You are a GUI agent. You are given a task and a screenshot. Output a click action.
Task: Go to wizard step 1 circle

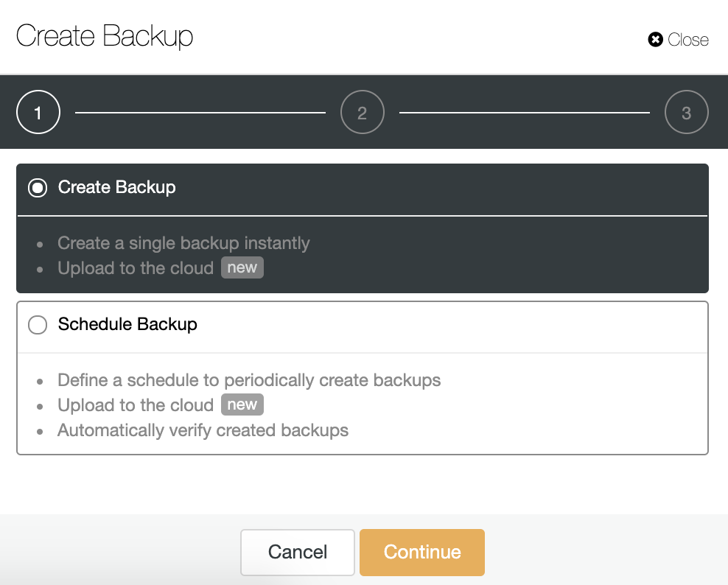pos(38,112)
